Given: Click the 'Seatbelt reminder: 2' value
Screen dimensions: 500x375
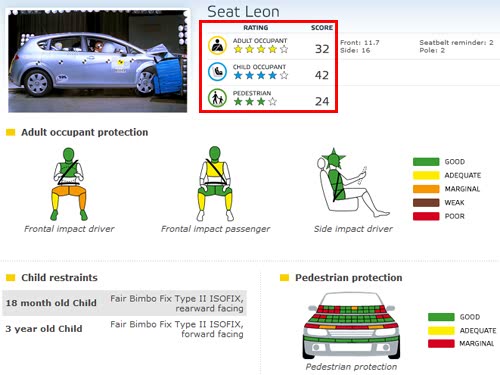Looking at the screenshot, I should 456,43.
